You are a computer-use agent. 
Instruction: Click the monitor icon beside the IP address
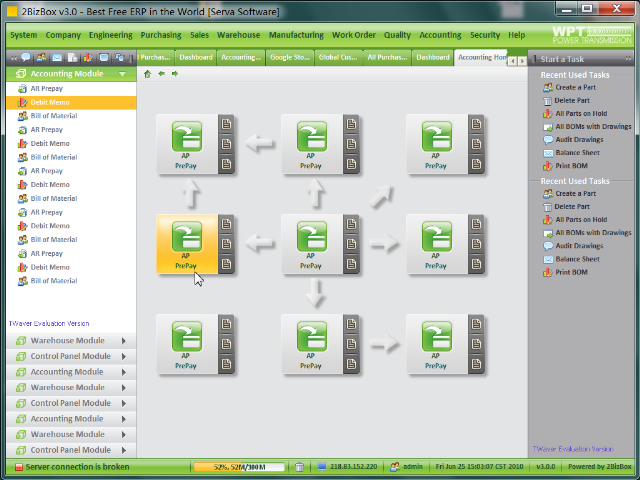322,467
